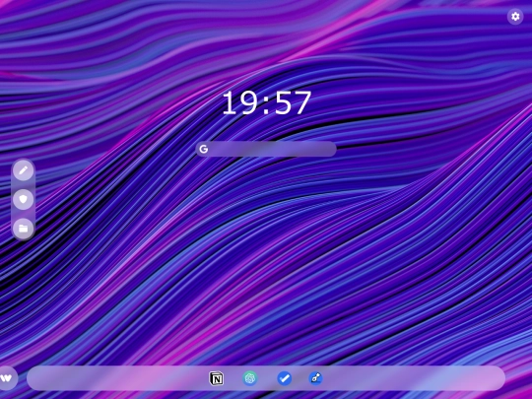Focus the Google search field
532x399 pixels.
point(266,149)
